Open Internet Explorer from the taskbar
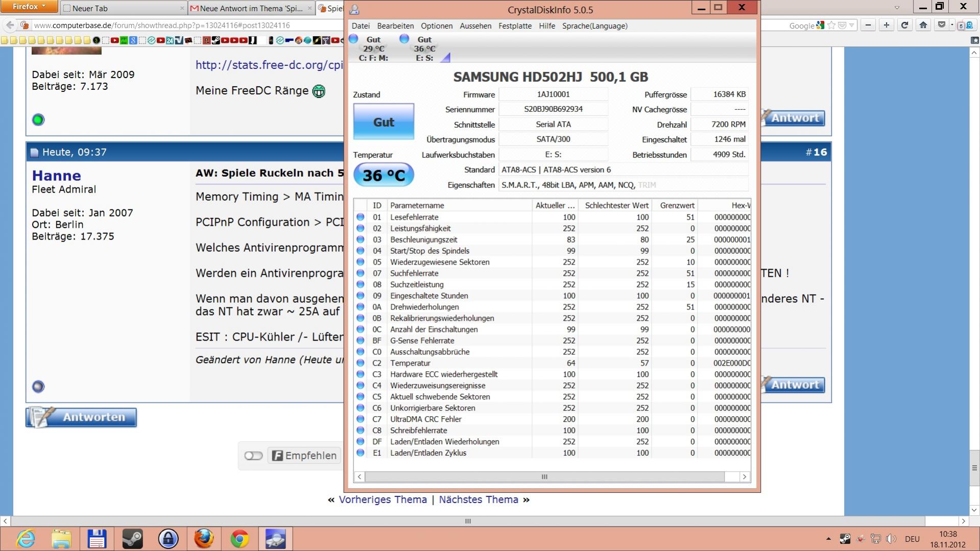 26,539
